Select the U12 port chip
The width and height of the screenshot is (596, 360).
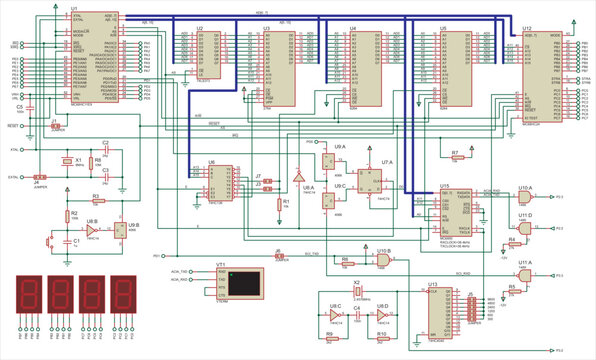542,76
